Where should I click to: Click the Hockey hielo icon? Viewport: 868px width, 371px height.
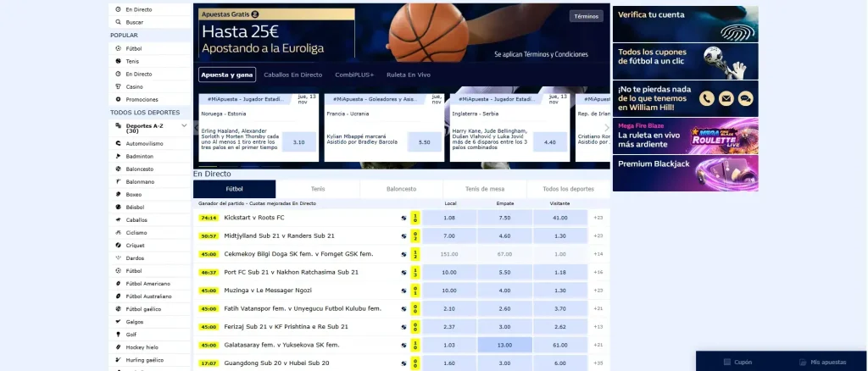tap(118, 347)
